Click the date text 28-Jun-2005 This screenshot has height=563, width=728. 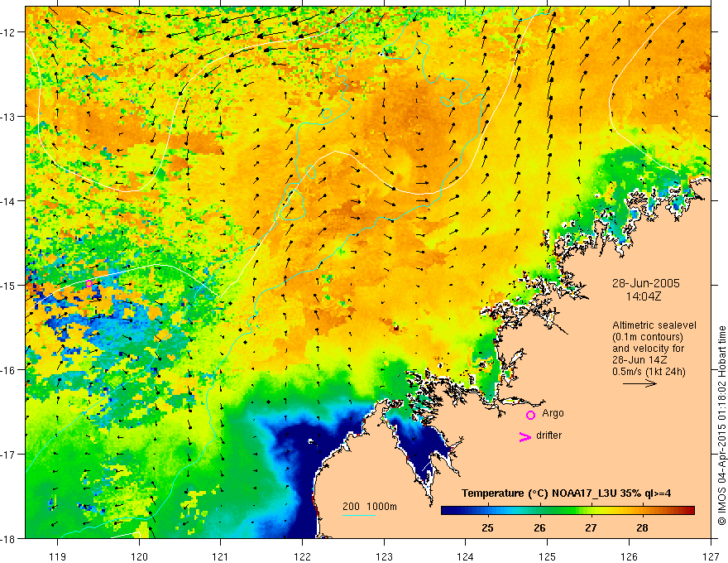[x=645, y=283]
